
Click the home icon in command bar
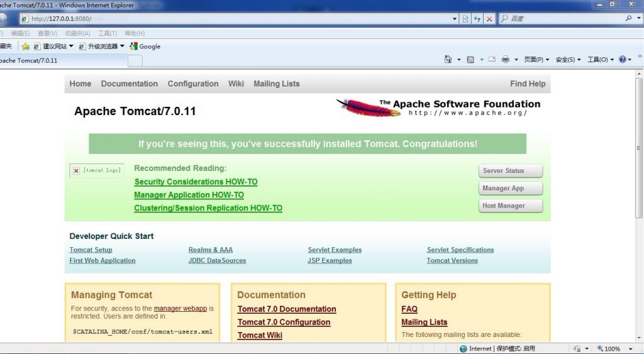point(448,60)
